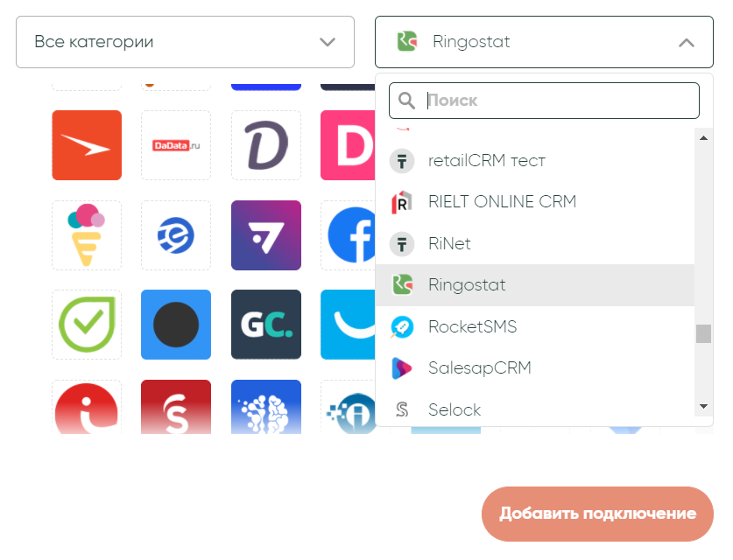
Task: Click the blue brain icon tile
Action: point(266,409)
